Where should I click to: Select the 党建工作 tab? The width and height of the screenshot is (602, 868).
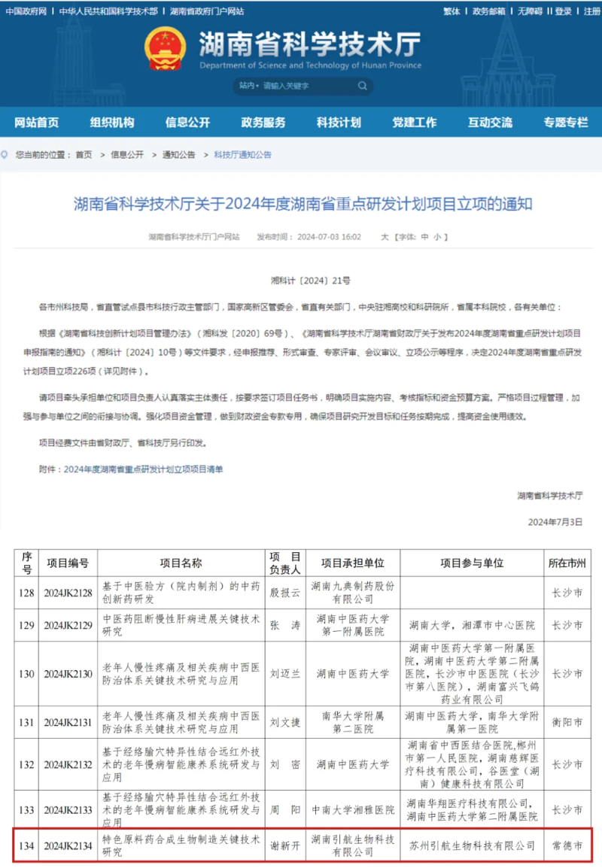point(414,122)
